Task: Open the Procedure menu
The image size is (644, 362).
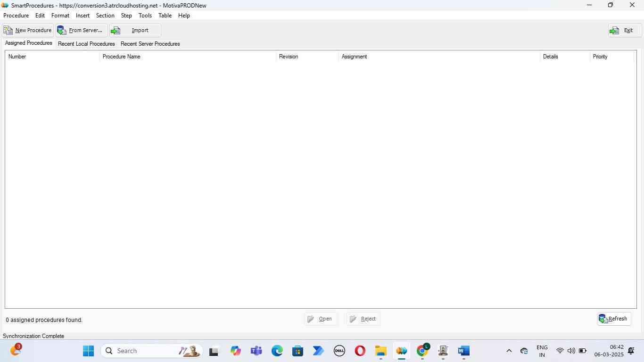Action: point(16,16)
